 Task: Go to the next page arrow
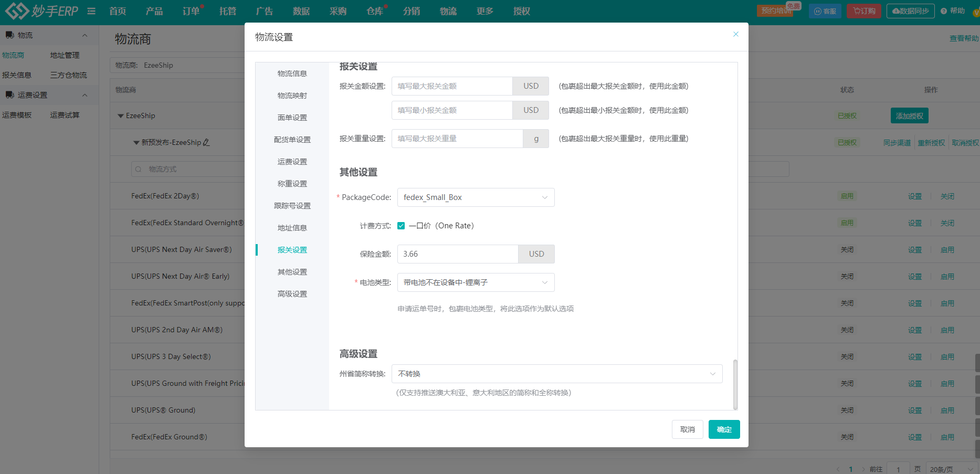point(862,469)
